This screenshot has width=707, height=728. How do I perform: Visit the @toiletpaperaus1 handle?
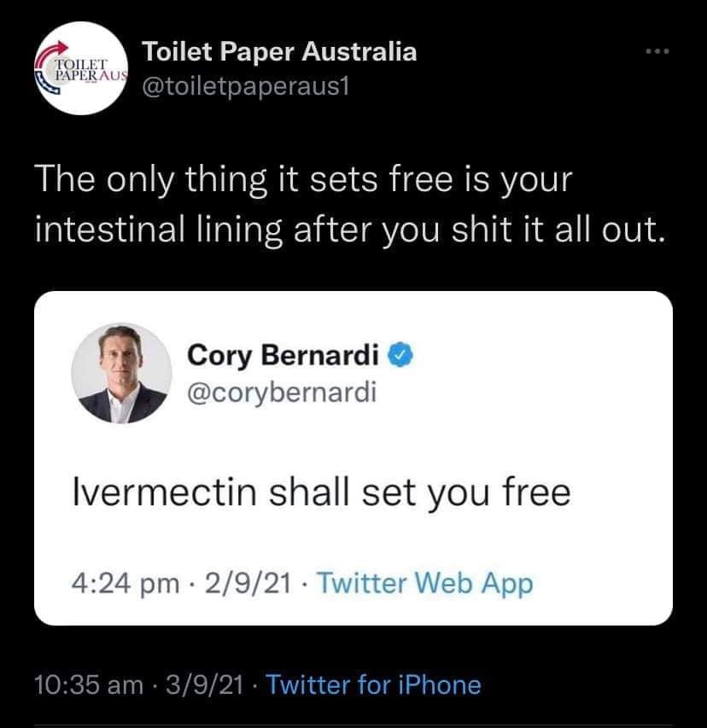tap(243, 87)
